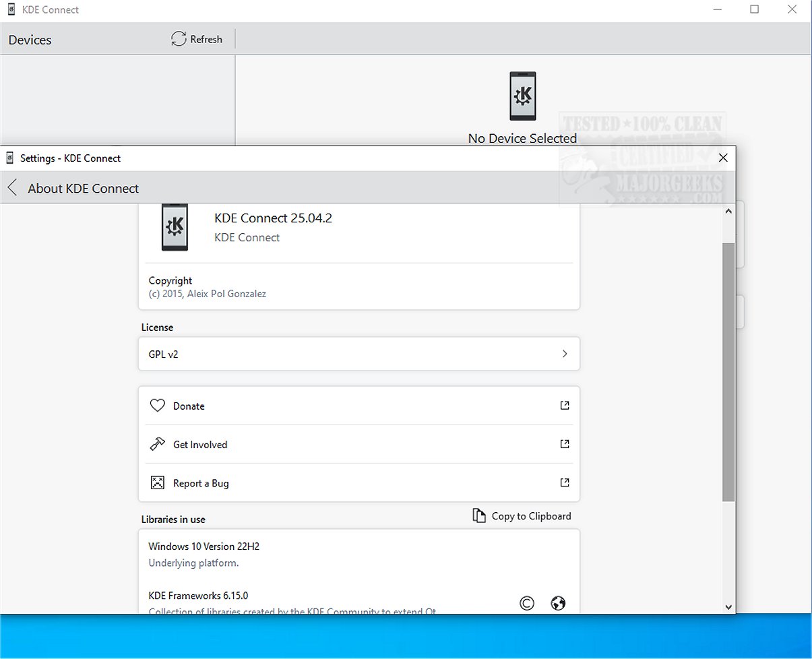Click the About page vertical scrollbar thumb
This screenshot has width=812, height=659.
click(x=728, y=372)
